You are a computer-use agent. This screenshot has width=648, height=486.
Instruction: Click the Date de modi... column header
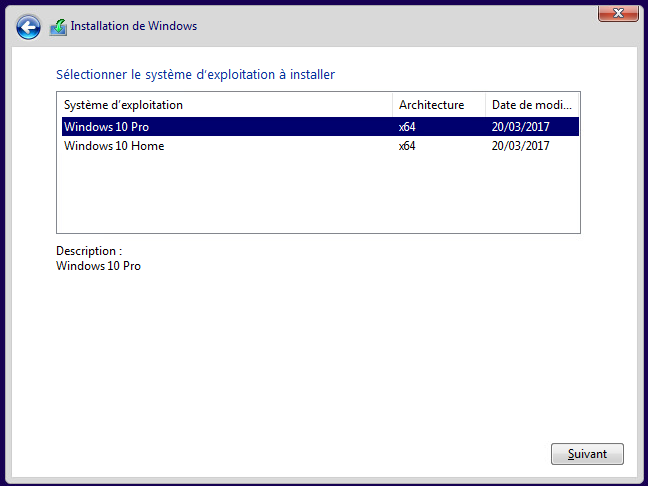tap(531, 105)
